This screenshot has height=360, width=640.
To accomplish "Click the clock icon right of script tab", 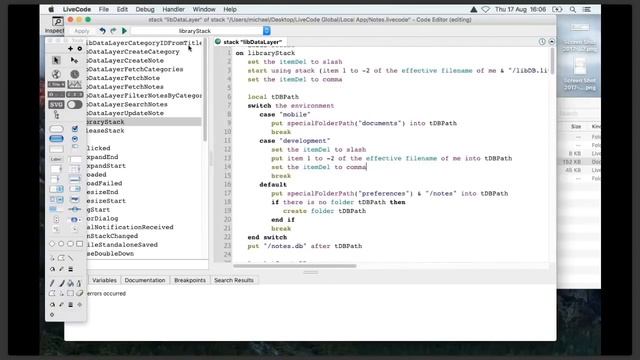I will click(542, 42).
